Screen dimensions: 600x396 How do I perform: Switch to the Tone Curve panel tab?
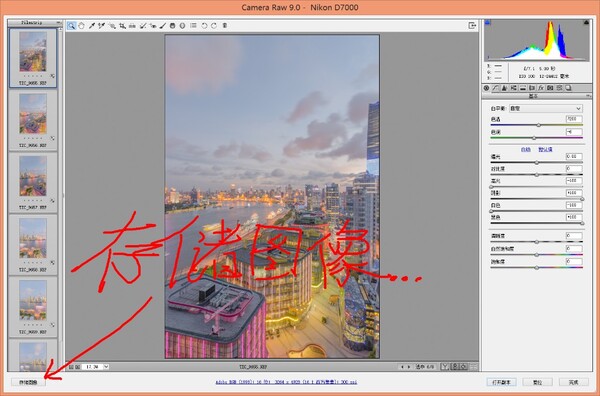pos(496,88)
